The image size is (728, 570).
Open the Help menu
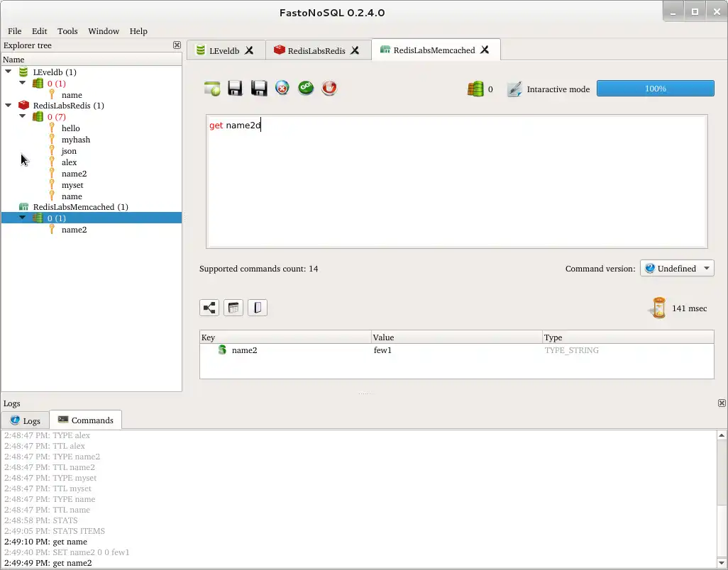click(x=138, y=31)
